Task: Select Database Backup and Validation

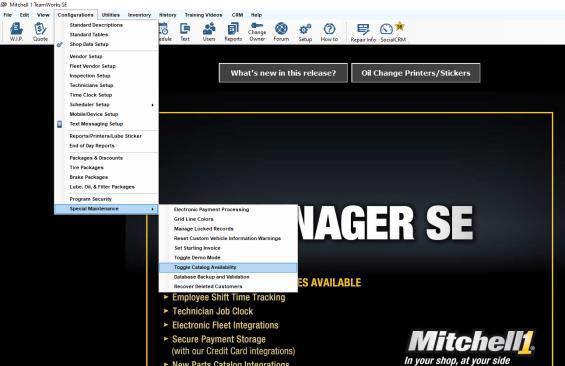Action: click(228, 277)
